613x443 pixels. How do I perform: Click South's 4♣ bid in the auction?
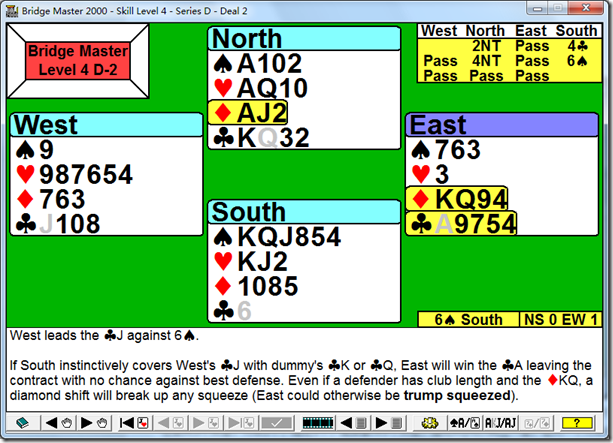click(x=578, y=46)
